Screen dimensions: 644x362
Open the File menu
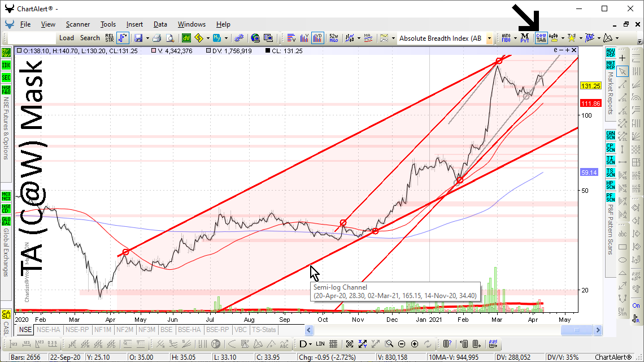[x=25, y=24]
